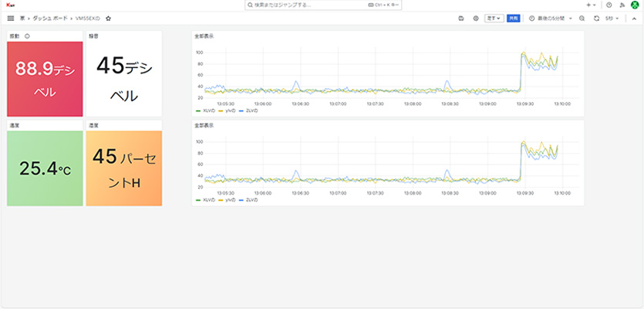This screenshot has height=309, width=644.
Task: Click the user avatar profile icon
Action: [x=635, y=5]
